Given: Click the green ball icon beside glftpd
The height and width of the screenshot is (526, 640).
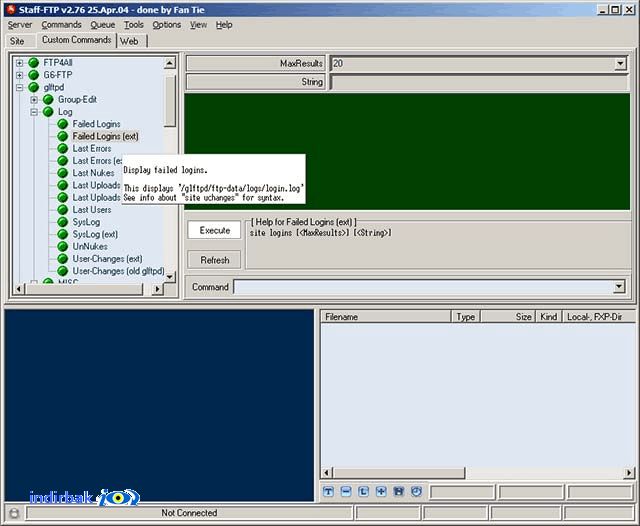Looking at the screenshot, I should [x=33, y=87].
